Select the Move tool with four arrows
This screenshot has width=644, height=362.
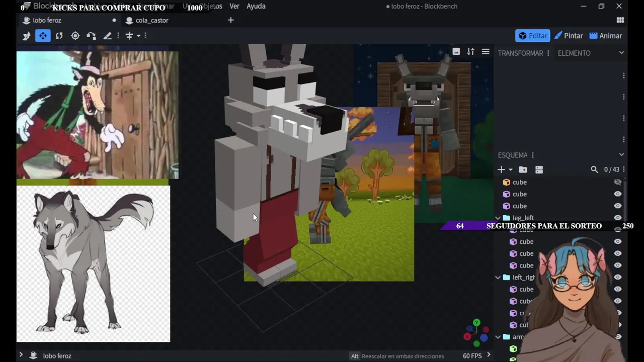pos(43,36)
